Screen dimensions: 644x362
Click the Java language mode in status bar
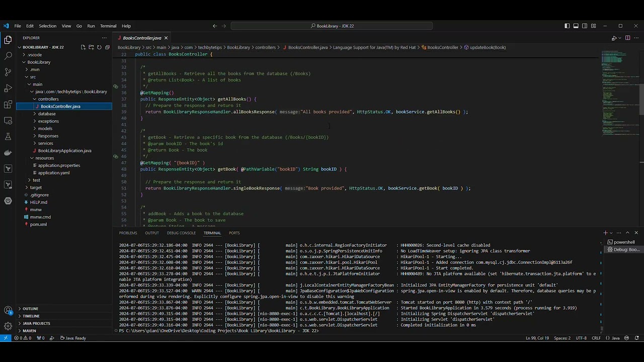[614, 338]
